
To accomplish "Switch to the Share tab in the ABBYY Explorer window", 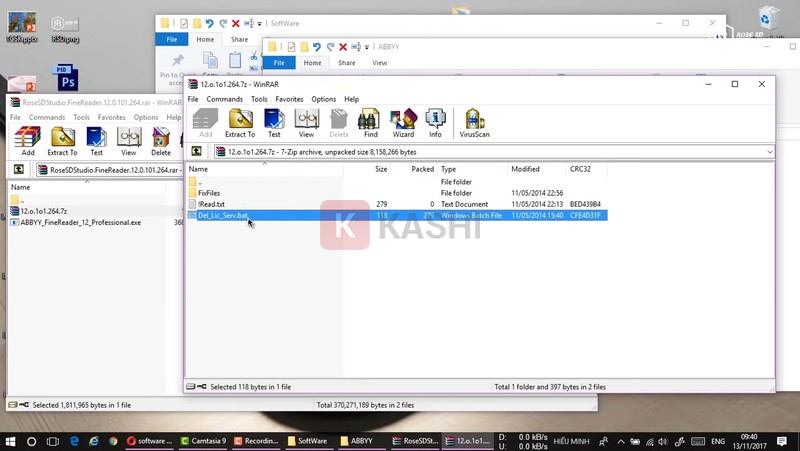I will pos(346,62).
